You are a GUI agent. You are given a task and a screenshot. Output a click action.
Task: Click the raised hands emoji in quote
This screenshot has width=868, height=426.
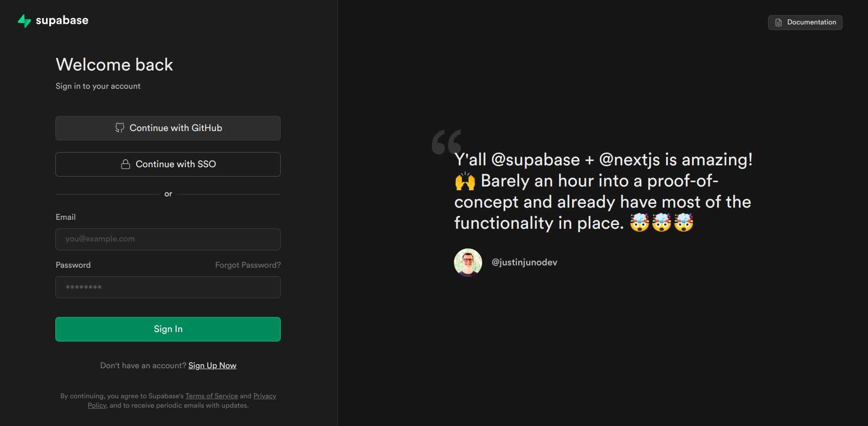tap(465, 181)
